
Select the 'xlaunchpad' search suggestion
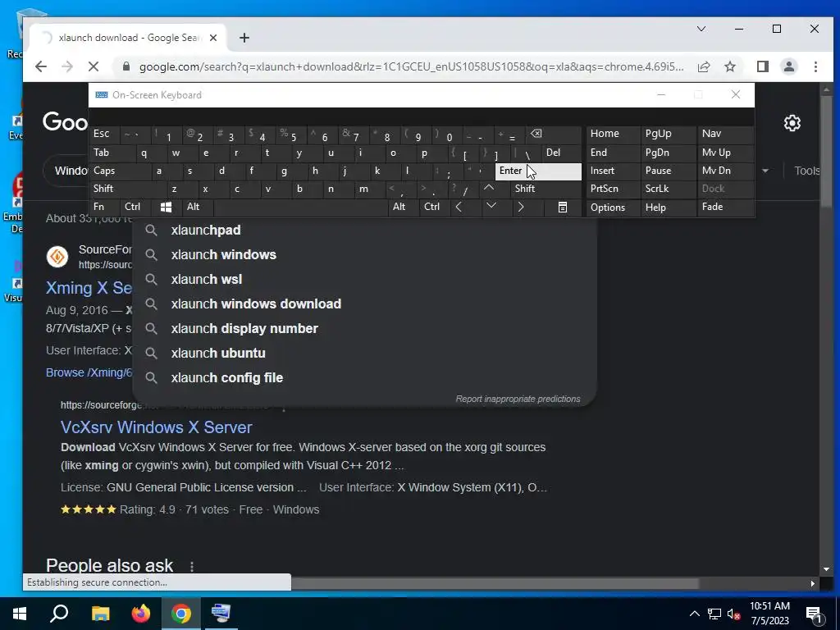364,231
